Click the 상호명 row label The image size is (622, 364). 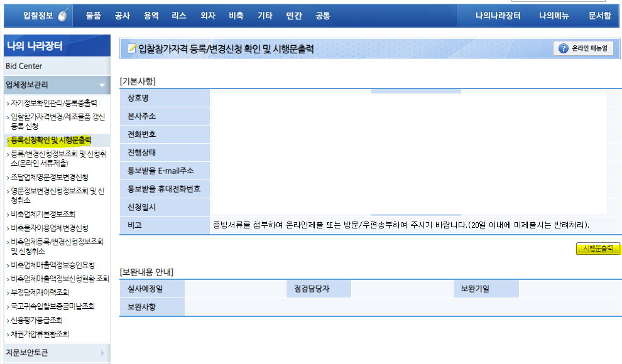138,98
